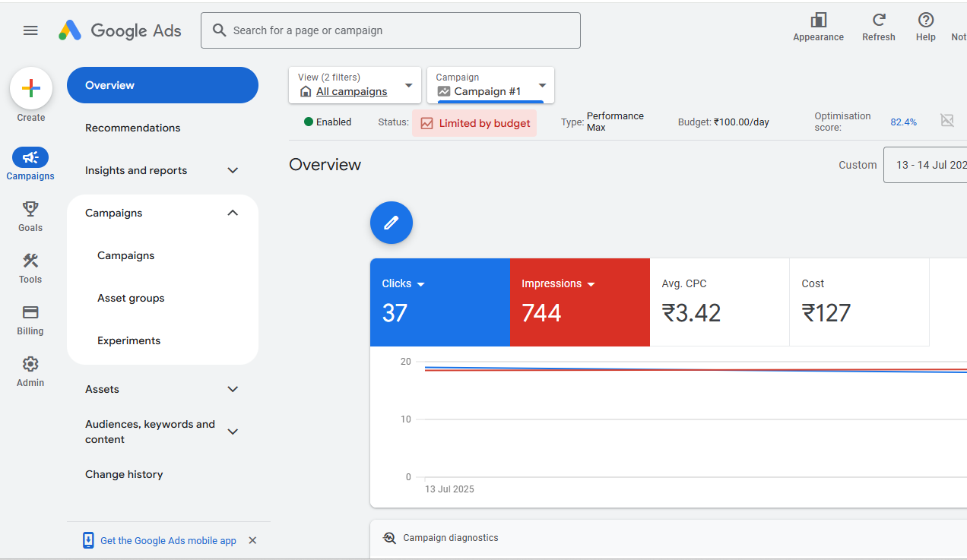Click the Help question mark icon

(925, 21)
